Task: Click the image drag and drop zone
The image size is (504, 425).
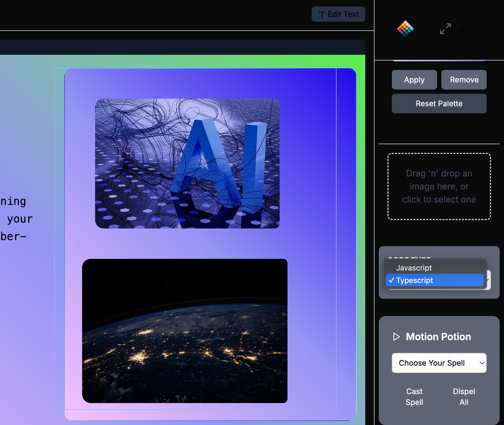Action: click(439, 186)
